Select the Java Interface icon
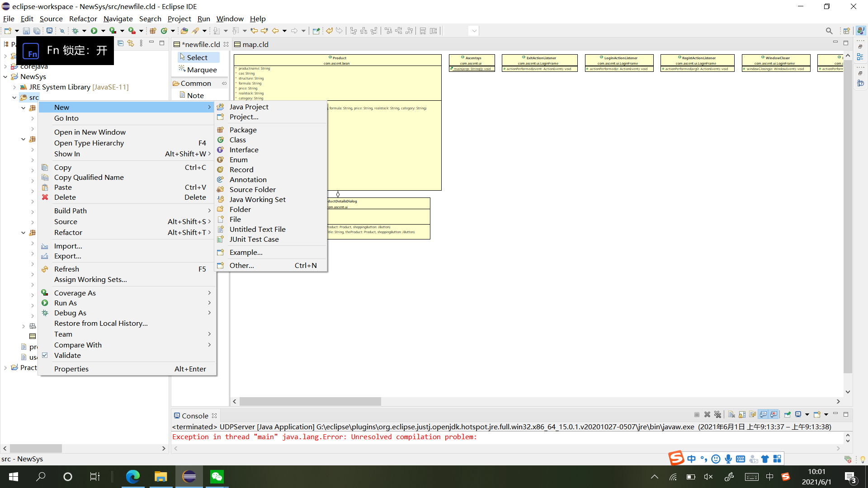868x488 pixels. click(x=221, y=150)
